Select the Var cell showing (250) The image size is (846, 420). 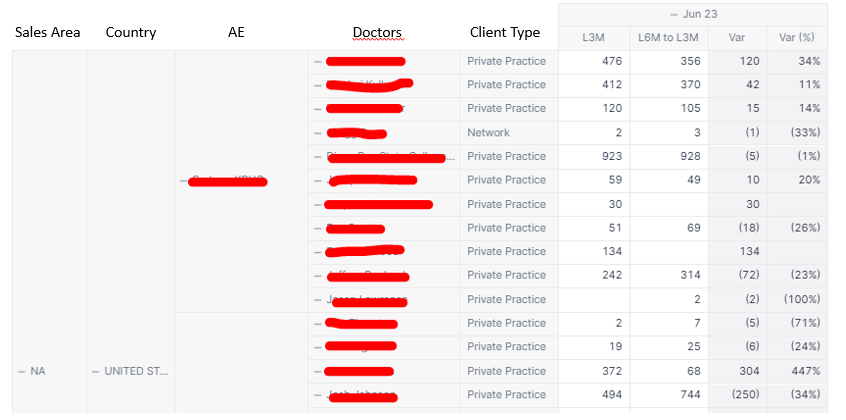[738, 395]
